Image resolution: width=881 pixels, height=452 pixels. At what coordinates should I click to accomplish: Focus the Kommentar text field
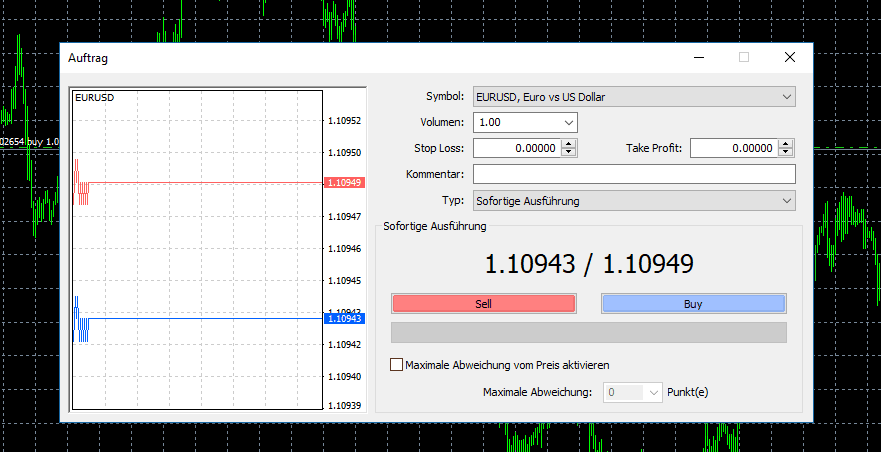pos(634,174)
